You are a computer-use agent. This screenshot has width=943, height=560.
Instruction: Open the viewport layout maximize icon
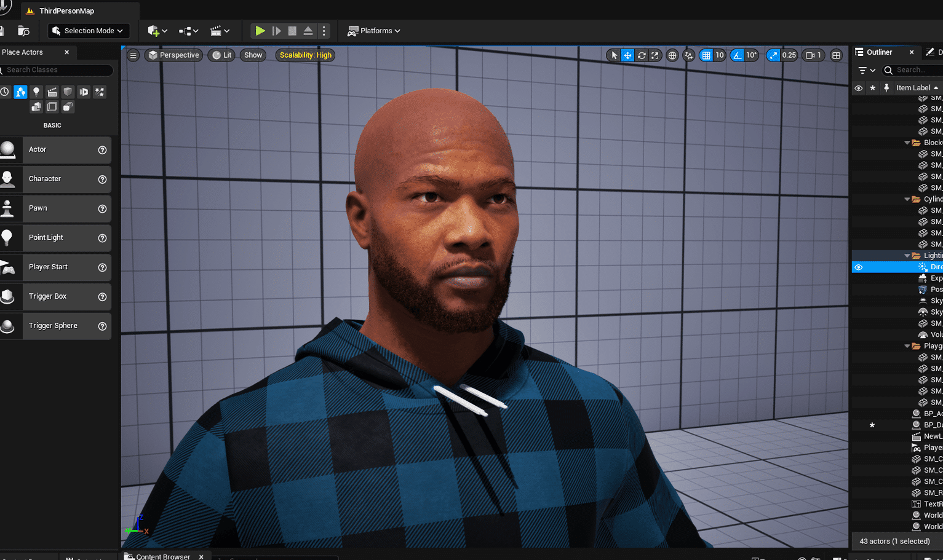pos(836,55)
